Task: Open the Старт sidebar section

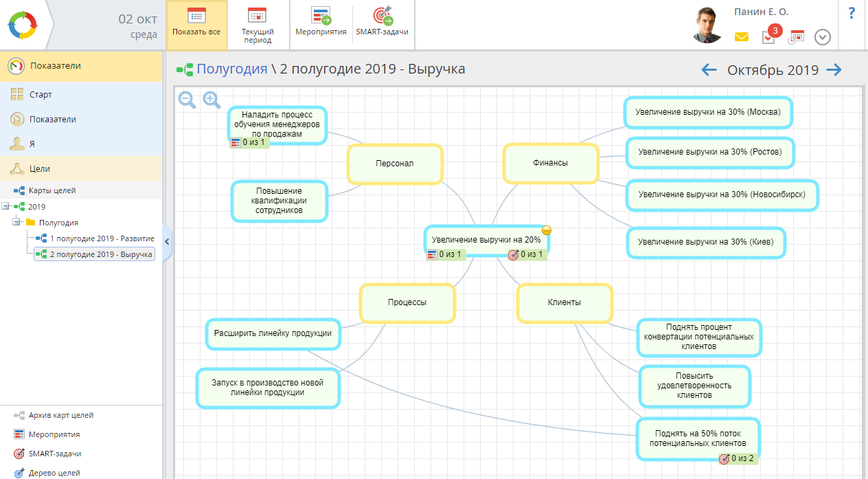Action: 41,95
